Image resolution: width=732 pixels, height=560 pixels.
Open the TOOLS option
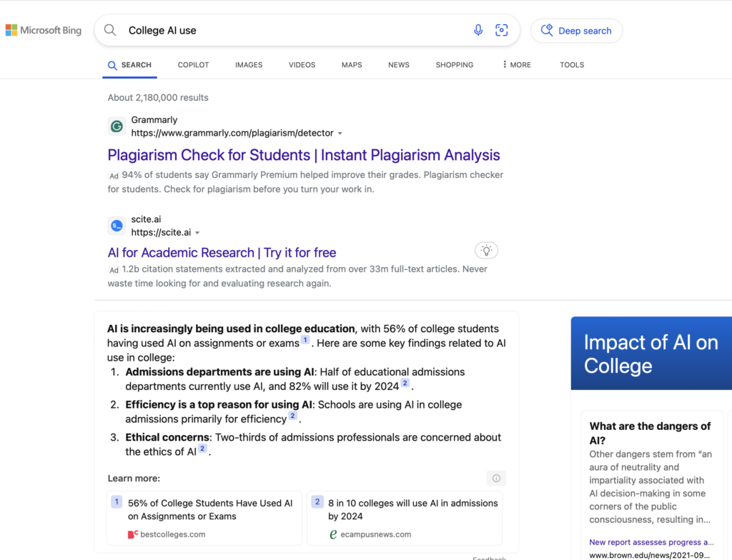pyautogui.click(x=572, y=65)
